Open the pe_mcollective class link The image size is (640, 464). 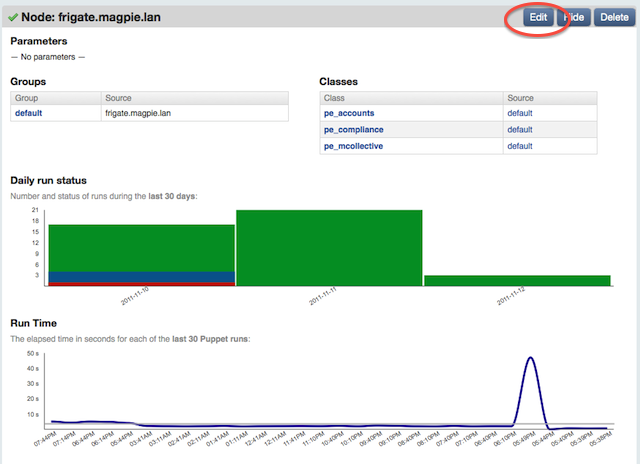click(x=355, y=146)
